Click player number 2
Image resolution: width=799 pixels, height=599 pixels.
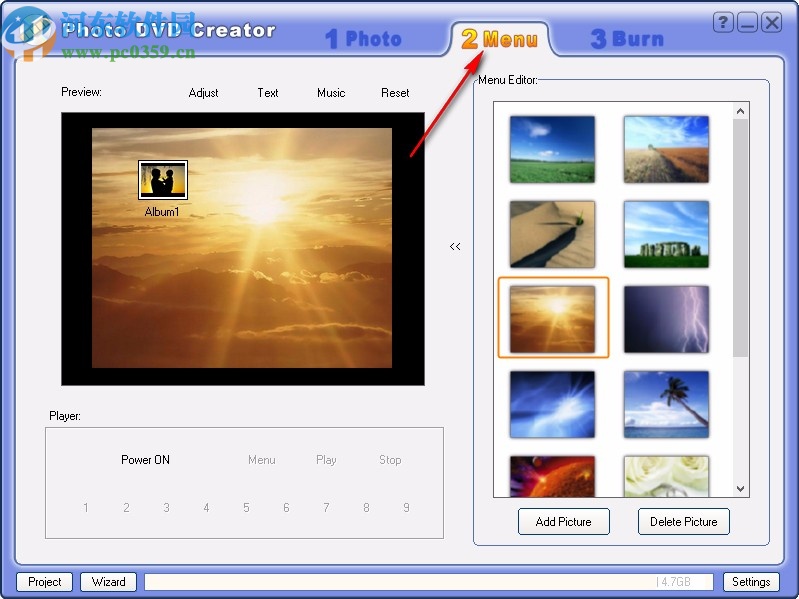pos(126,507)
